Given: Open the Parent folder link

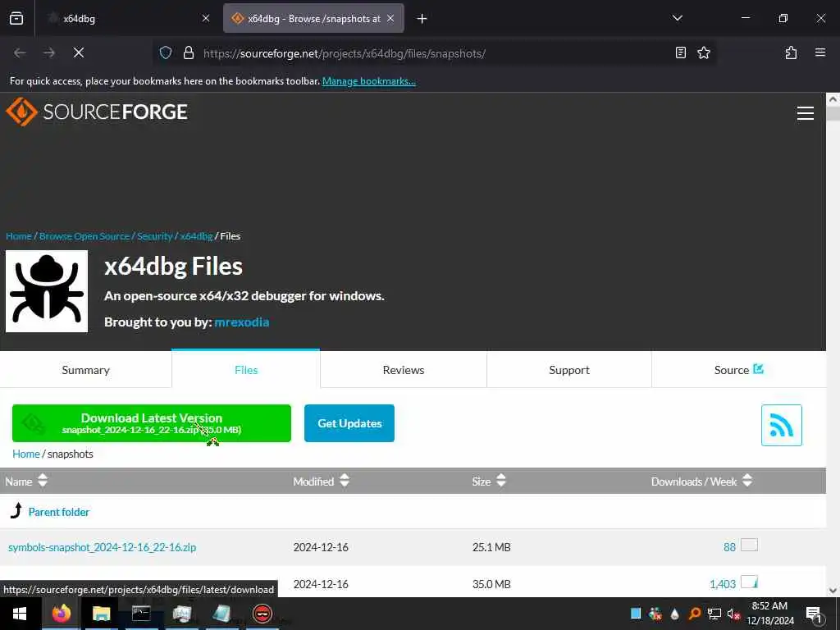Looking at the screenshot, I should click(x=59, y=512).
